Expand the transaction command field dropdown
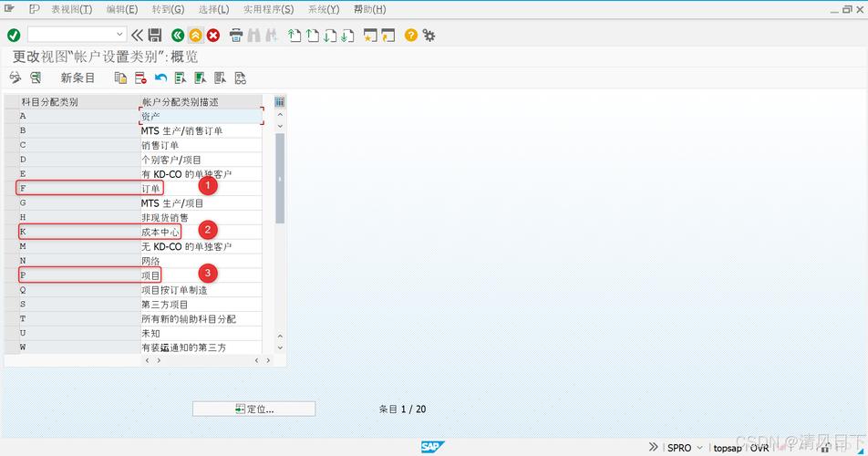This screenshot has width=868, height=456. point(119,35)
